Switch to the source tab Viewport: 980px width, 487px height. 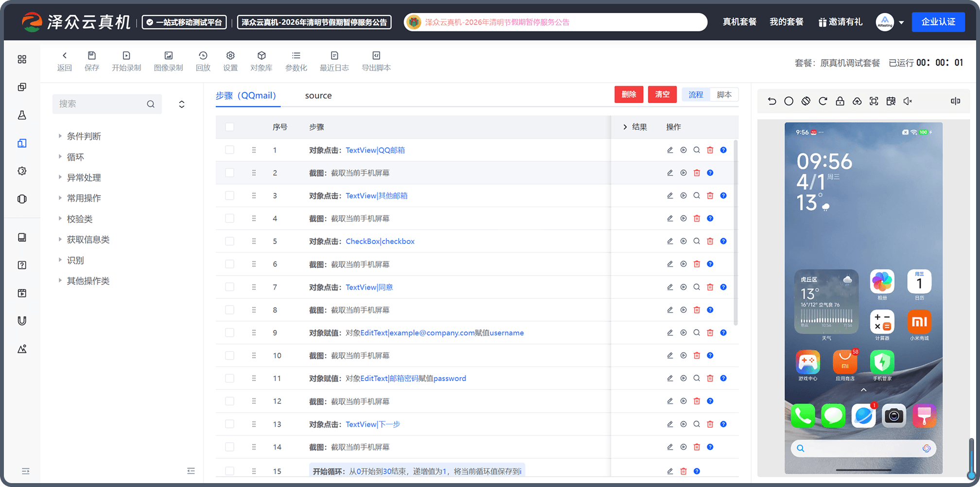click(318, 95)
